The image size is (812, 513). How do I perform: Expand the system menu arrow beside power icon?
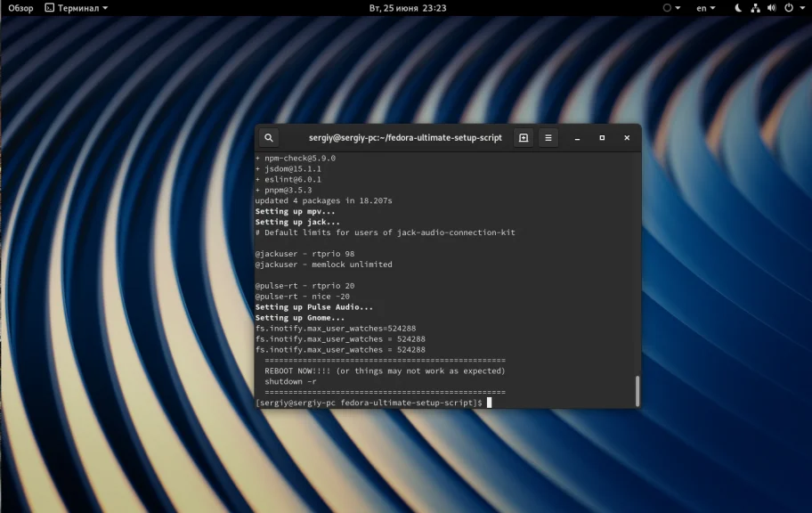[x=800, y=8]
